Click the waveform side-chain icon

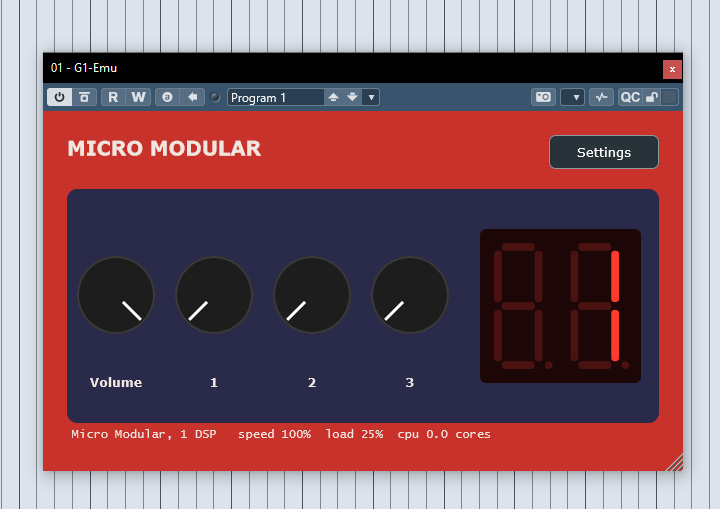(602, 97)
